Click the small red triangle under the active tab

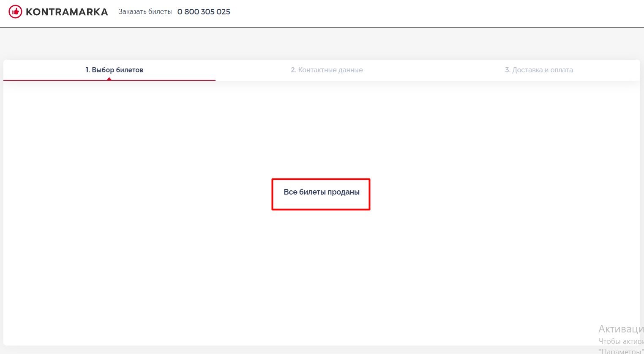pyautogui.click(x=109, y=79)
